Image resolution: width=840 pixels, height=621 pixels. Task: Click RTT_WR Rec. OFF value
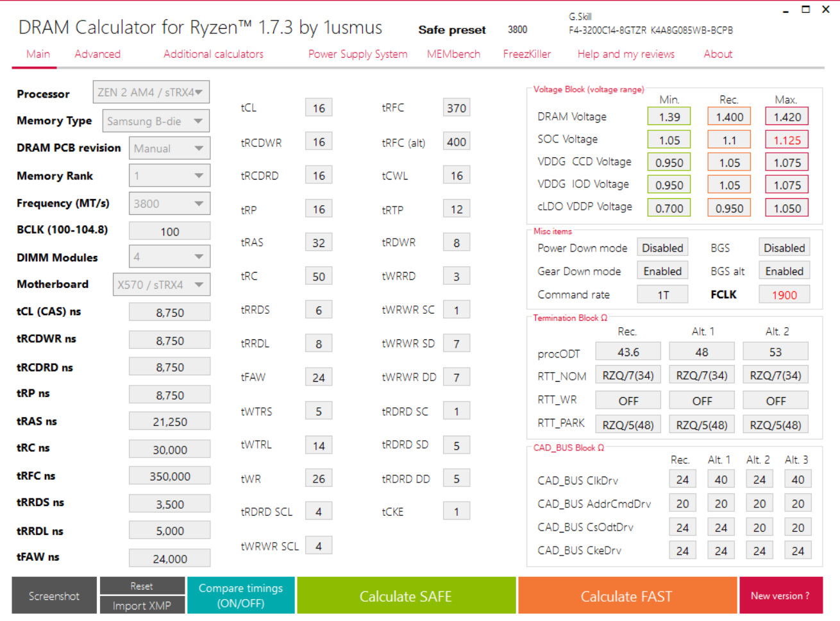click(x=628, y=400)
